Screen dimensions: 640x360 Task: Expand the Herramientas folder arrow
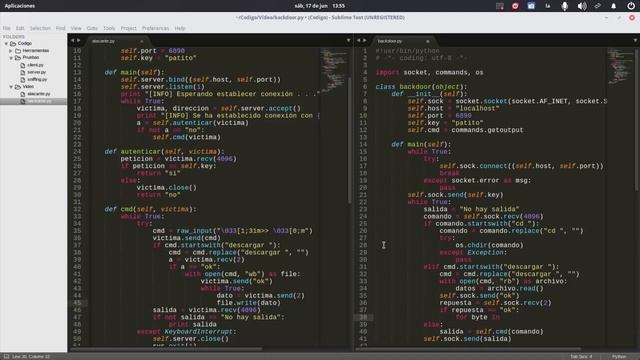(11, 51)
